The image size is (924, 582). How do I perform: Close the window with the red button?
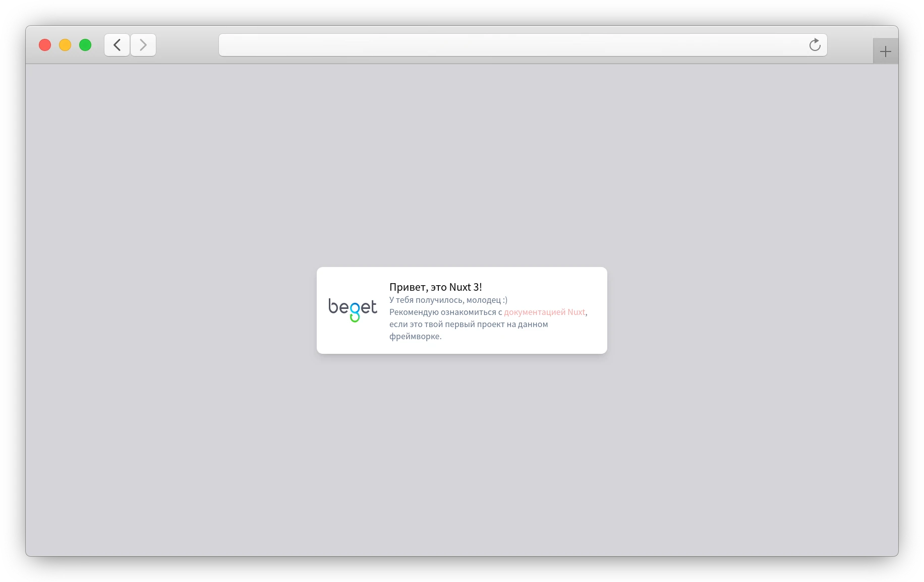pyautogui.click(x=45, y=45)
